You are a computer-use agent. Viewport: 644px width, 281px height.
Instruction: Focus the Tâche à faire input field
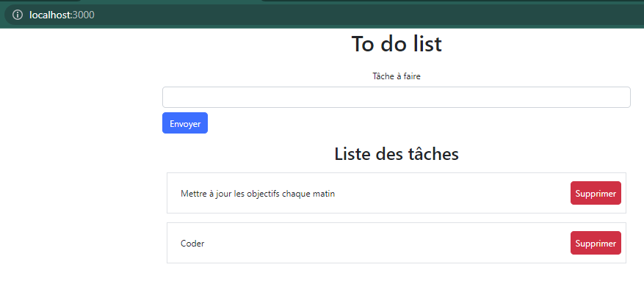397,98
